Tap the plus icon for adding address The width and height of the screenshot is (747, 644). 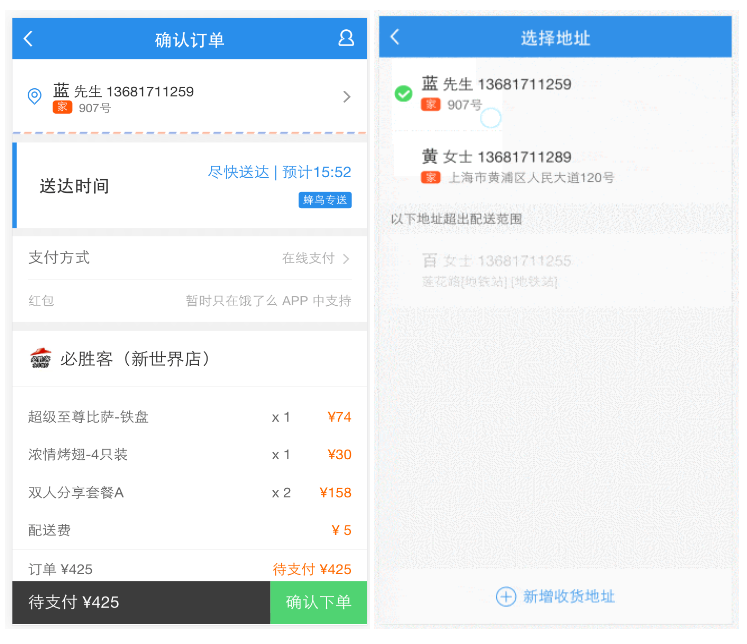click(506, 596)
